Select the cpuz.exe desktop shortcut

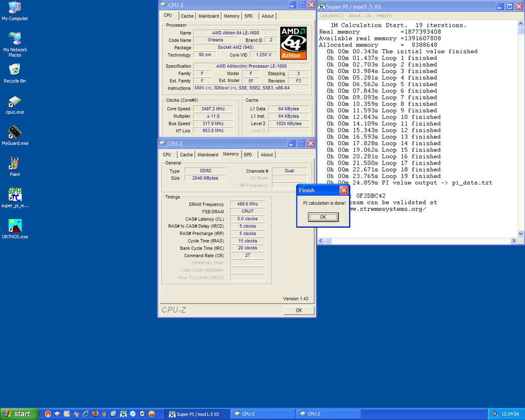[x=15, y=105]
